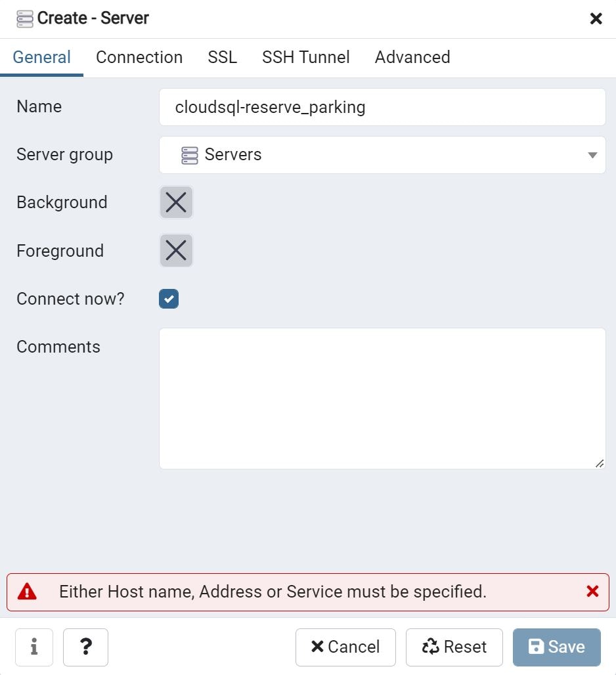Toggle the Connect now option off
Screen dimensions: 616x675
pyautogui.click(x=169, y=299)
